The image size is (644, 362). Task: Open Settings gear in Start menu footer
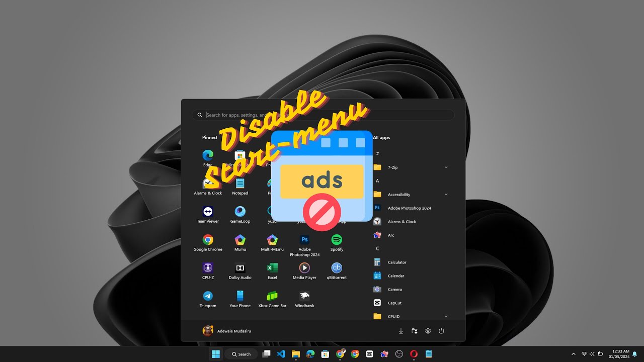[428, 331]
